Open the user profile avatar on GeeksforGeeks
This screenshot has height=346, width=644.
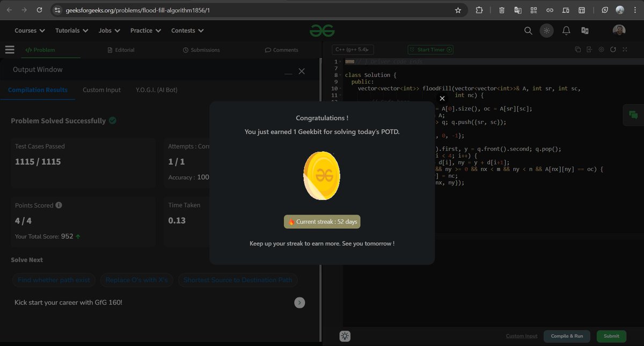(619, 31)
